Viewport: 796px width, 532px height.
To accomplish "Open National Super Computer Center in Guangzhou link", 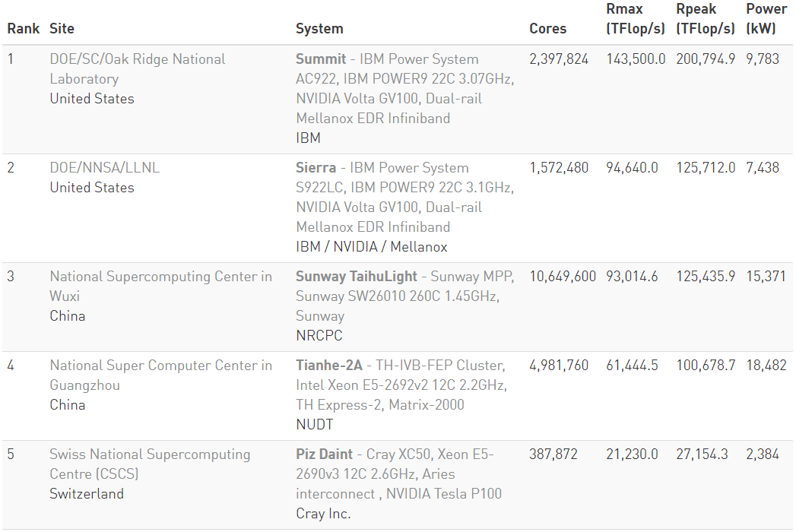I will (161, 375).
